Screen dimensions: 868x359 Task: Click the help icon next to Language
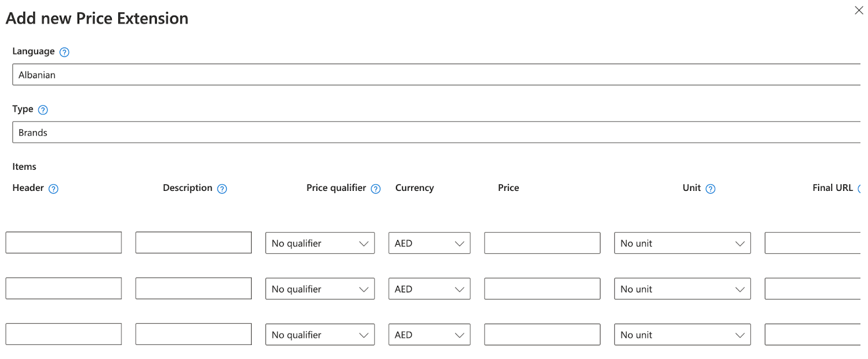click(x=64, y=52)
